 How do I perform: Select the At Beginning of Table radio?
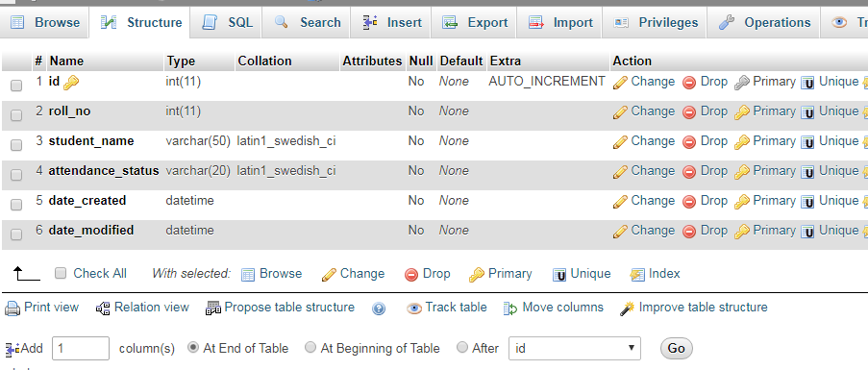pyautogui.click(x=310, y=347)
